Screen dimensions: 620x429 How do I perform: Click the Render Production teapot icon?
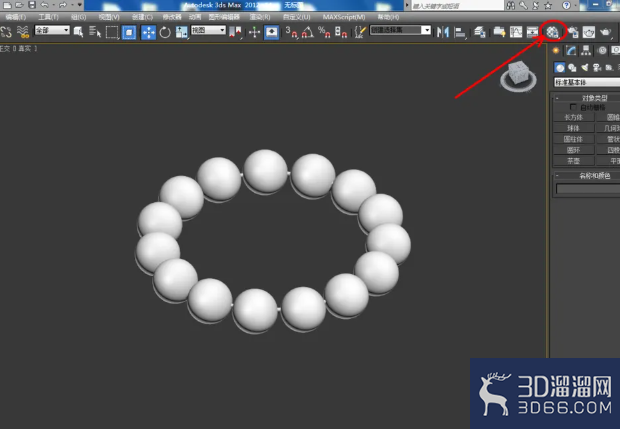[x=605, y=32]
